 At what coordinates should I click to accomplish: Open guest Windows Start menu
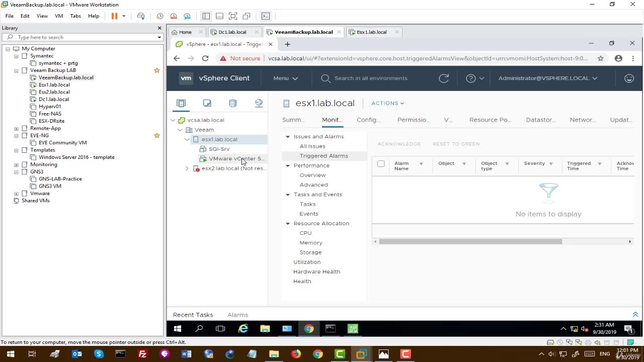pyautogui.click(x=177, y=329)
